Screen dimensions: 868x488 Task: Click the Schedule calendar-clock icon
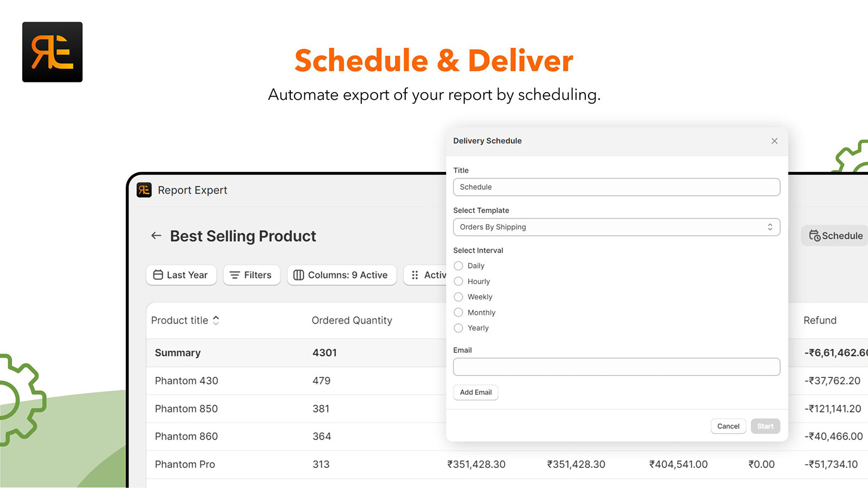[x=814, y=235]
